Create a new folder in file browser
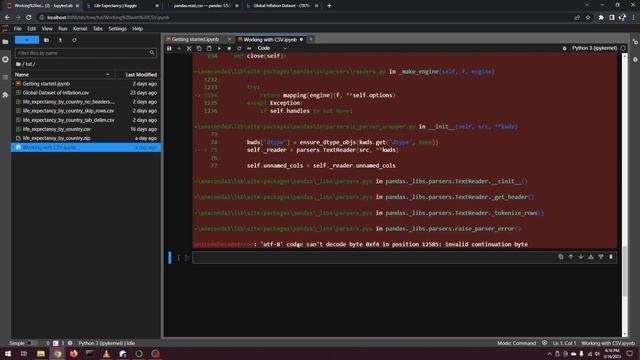The width and height of the screenshot is (640, 360). tap(46, 40)
